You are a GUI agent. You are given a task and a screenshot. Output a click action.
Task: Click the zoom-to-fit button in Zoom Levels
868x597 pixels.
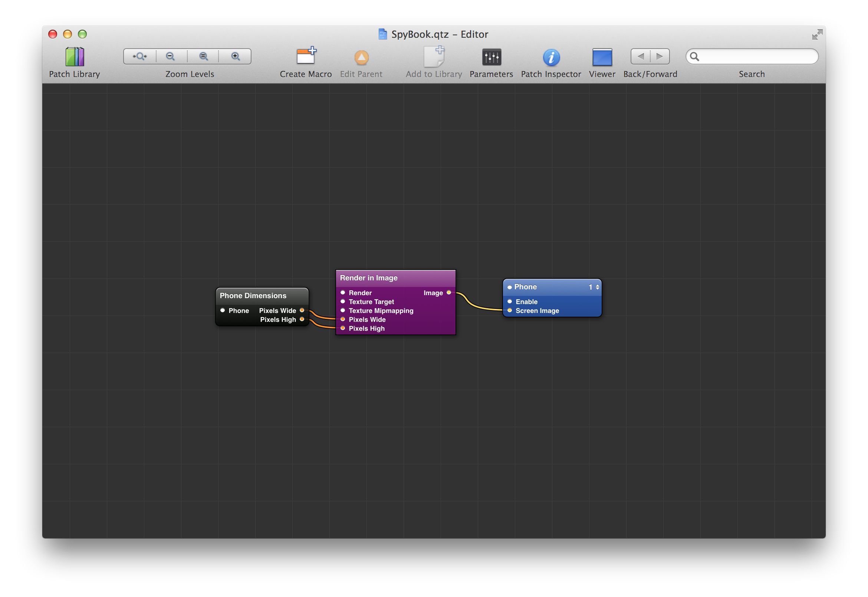click(x=140, y=56)
